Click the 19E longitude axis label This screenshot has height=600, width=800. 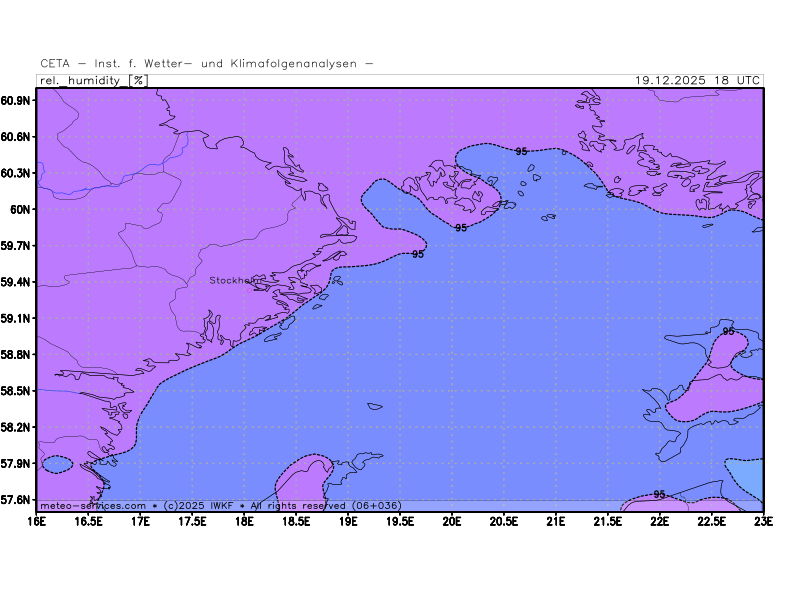pos(348,520)
